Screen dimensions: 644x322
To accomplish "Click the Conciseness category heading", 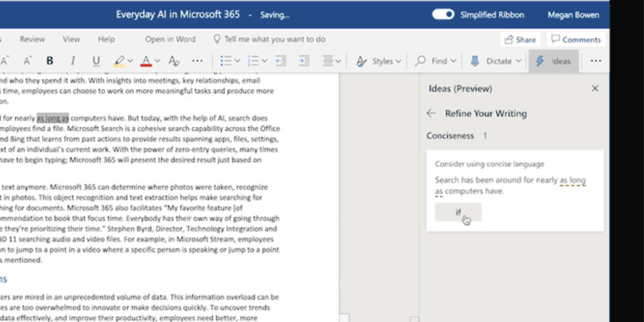I will 450,135.
